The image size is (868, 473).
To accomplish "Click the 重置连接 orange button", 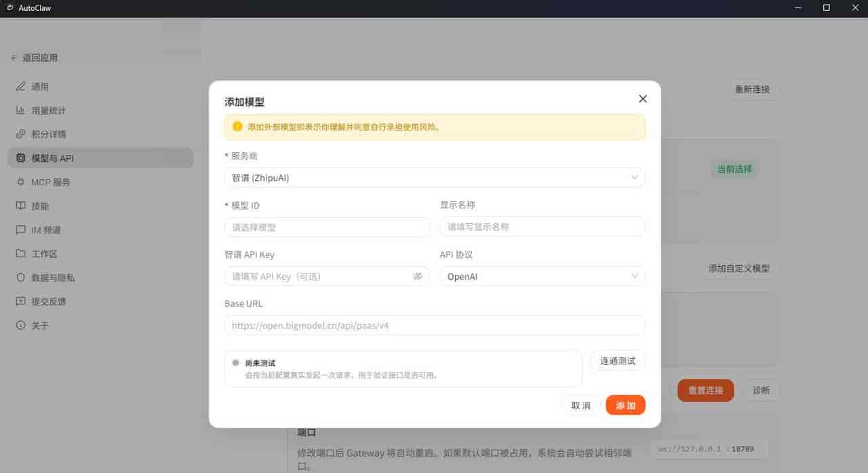I will [x=706, y=390].
